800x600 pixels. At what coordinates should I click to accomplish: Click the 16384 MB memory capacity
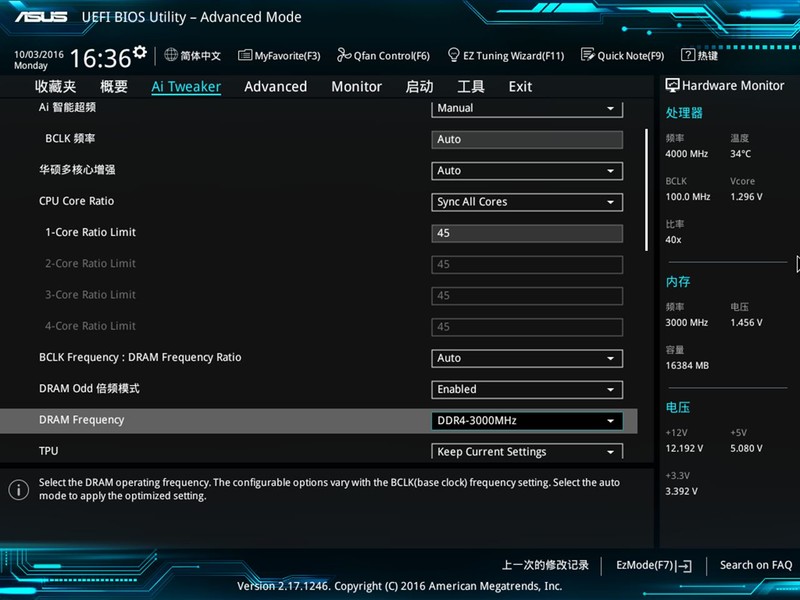[687, 365]
